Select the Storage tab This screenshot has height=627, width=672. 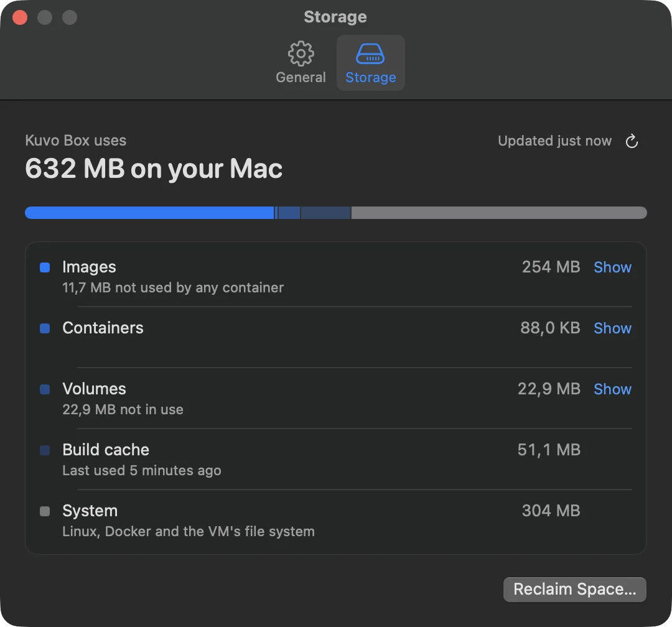pos(371,63)
